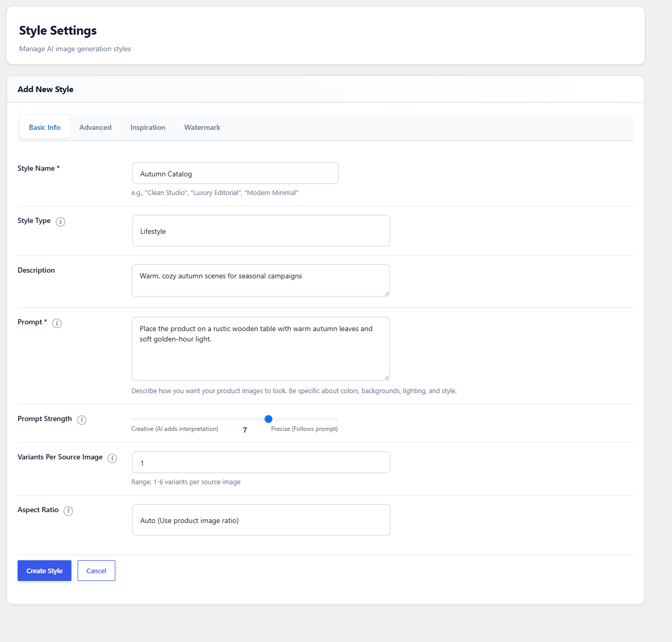The image size is (672, 642).
Task: Click the "Creative (AI adds interpretation)" label
Action: (x=175, y=429)
